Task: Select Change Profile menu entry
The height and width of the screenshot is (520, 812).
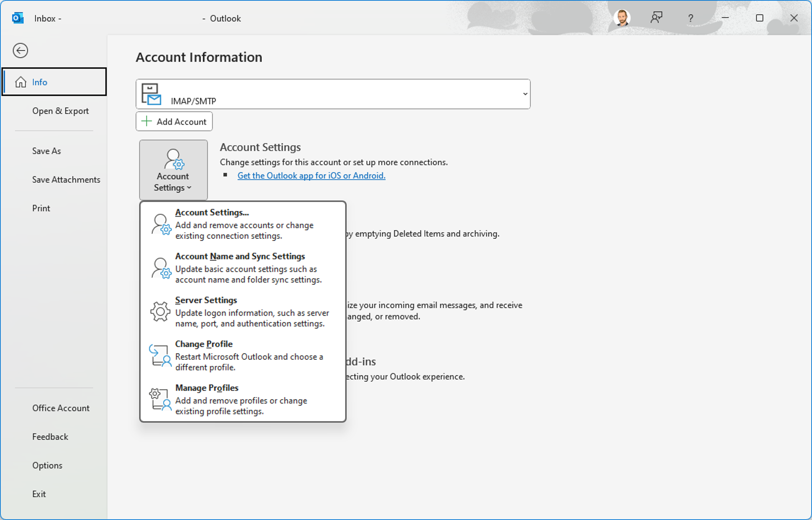Action: tap(243, 355)
